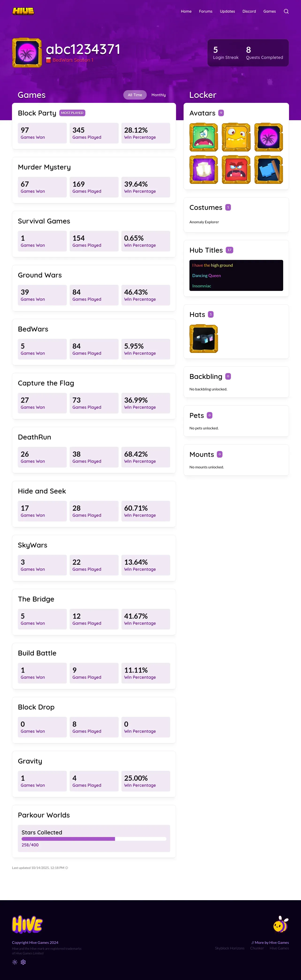Open the Discord link in navigation
The width and height of the screenshot is (301, 980).
(x=249, y=12)
